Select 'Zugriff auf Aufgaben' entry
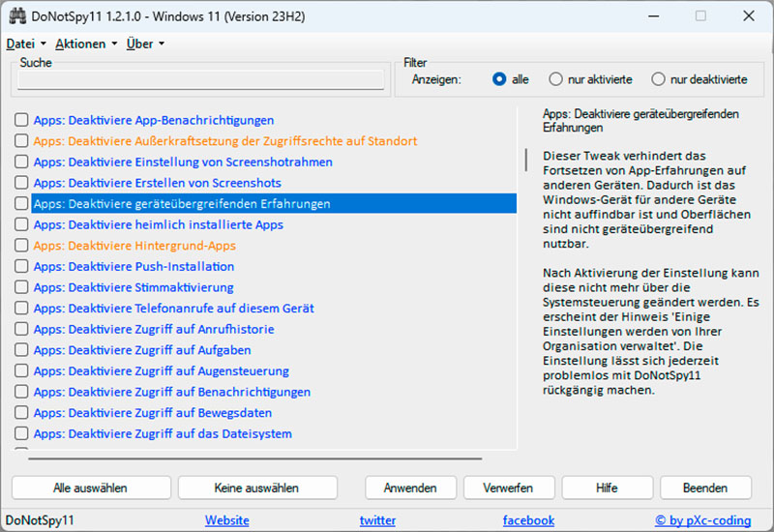 tap(142, 350)
